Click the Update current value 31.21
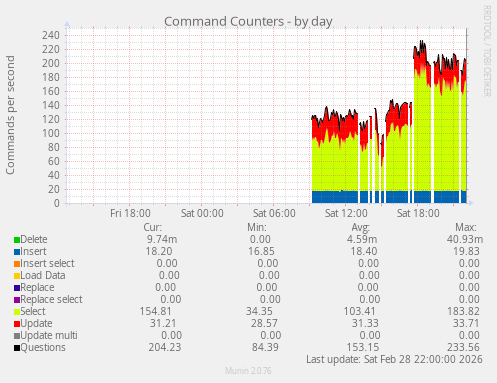Image resolution: width=497 pixels, height=383 pixels. pos(163,323)
